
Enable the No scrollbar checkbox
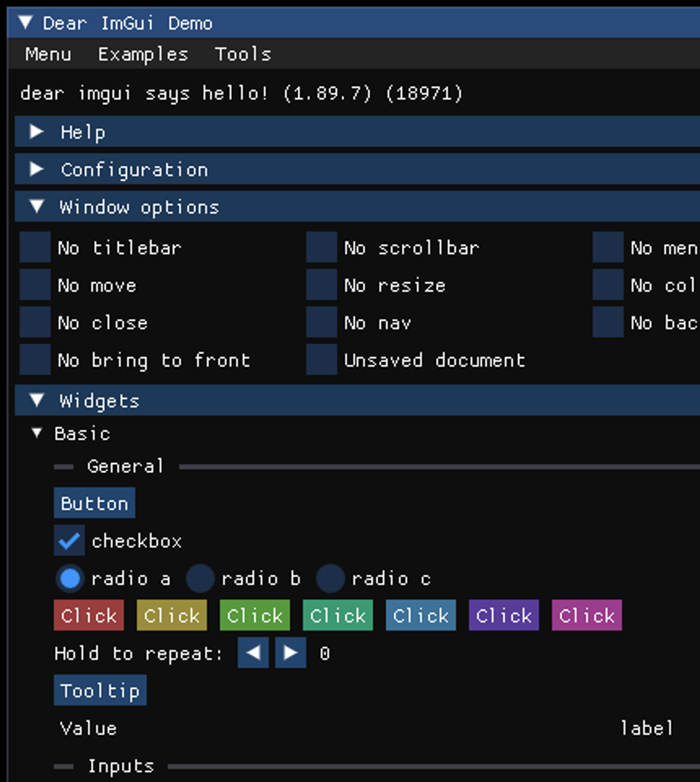(x=322, y=247)
